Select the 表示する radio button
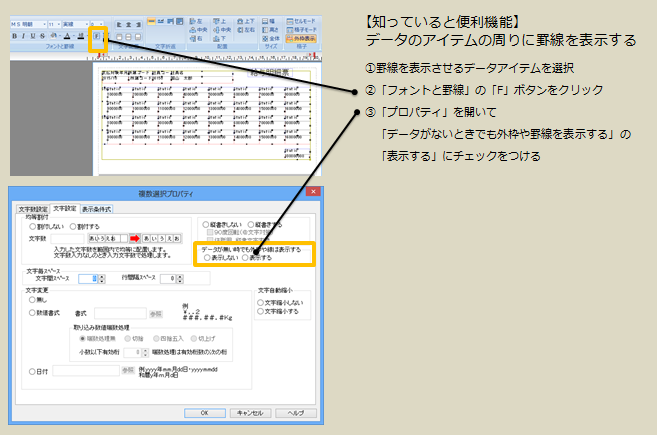This screenshot has width=657, height=435. (245, 258)
